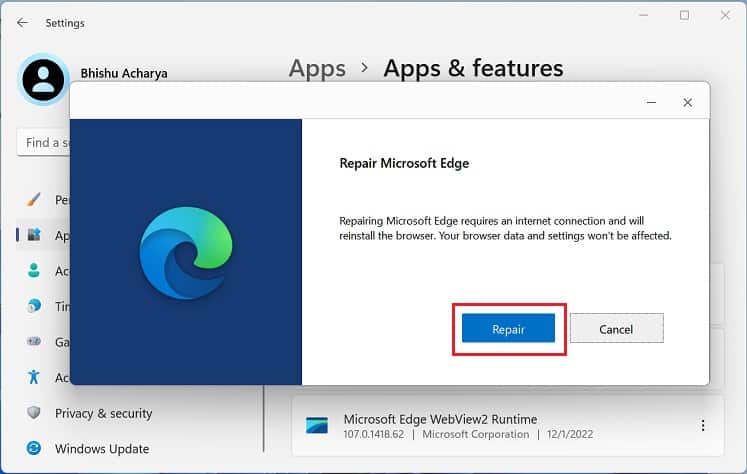Open Time & language globe icon

click(34, 305)
